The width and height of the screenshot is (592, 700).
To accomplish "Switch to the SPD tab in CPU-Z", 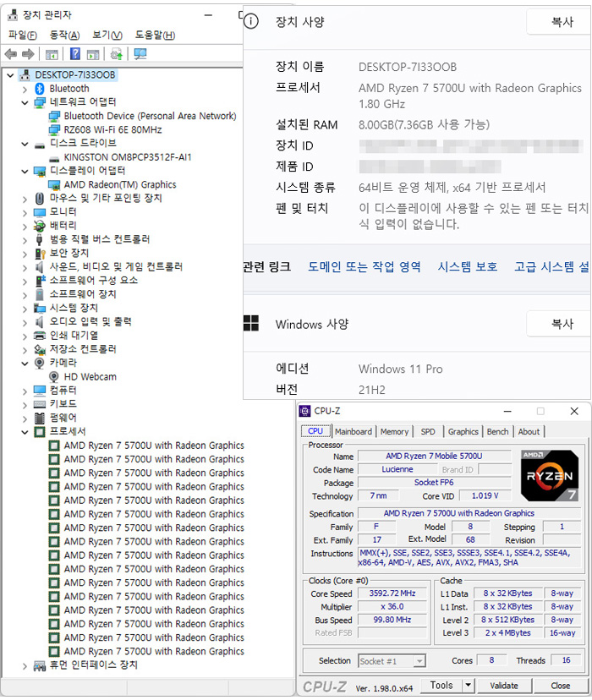I will pyautogui.click(x=428, y=432).
